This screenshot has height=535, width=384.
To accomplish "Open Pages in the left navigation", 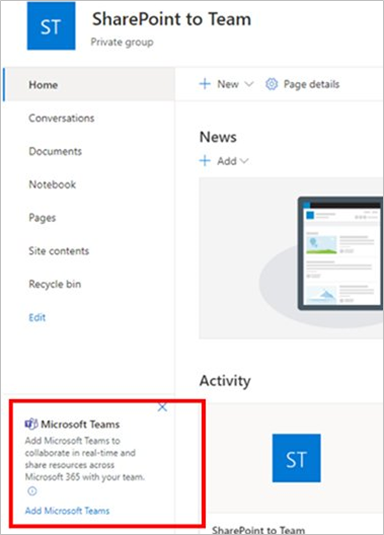I will click(42, 218).
